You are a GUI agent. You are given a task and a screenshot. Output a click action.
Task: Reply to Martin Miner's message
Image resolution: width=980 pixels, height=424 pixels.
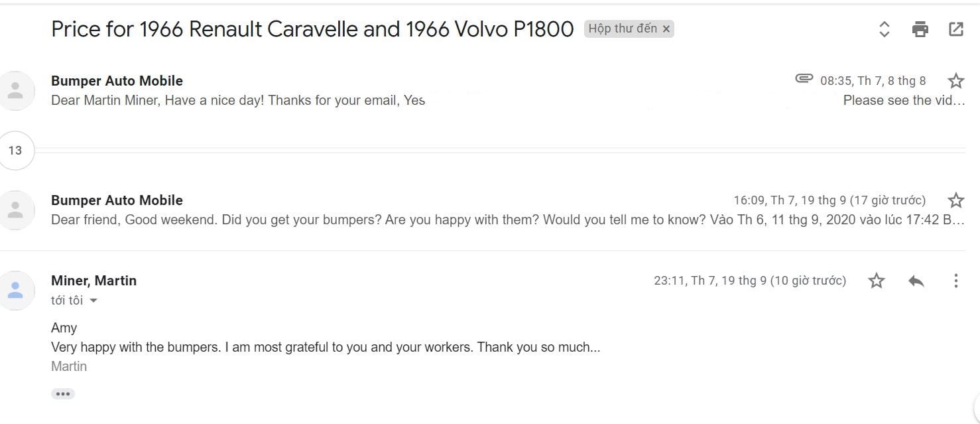[916, 281]
